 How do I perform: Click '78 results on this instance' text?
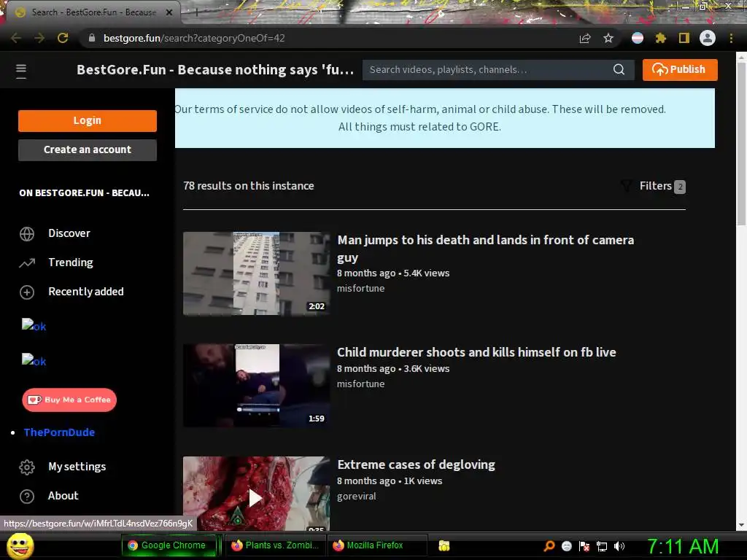[x=249, y=186]
